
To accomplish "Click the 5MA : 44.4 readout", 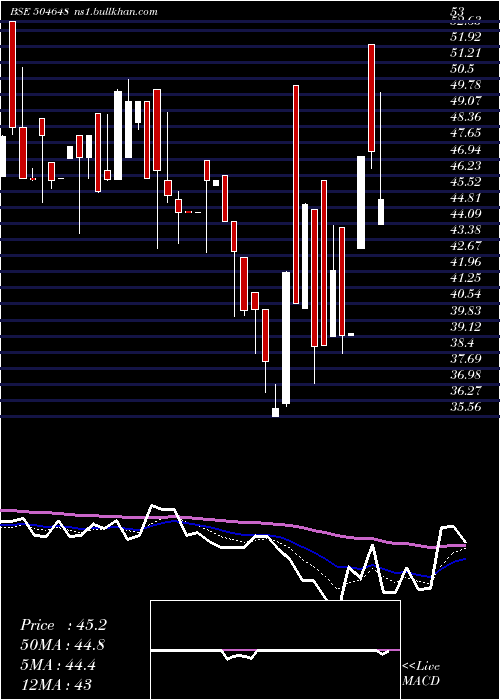I will click(58, 665).
